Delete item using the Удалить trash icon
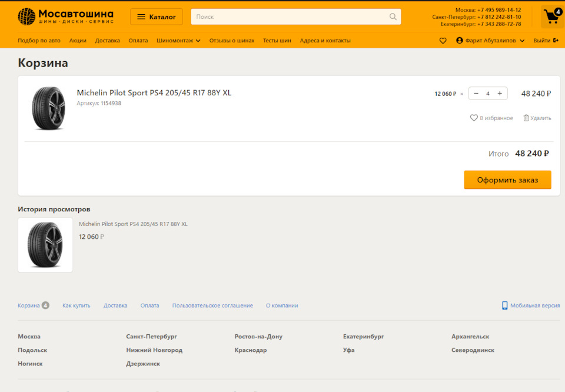The height and width of the screenshot is (392, 565). 526,118
